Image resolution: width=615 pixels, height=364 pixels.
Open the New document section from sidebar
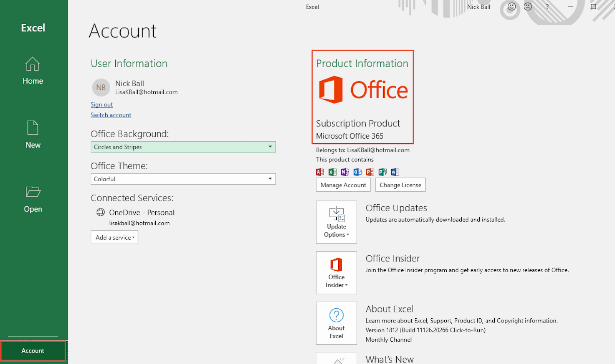pos(33,134)
